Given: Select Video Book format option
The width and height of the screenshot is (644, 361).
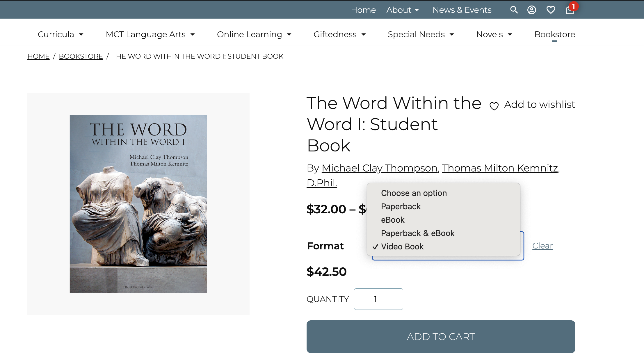Looking at the screenshot, I should 443,246.
